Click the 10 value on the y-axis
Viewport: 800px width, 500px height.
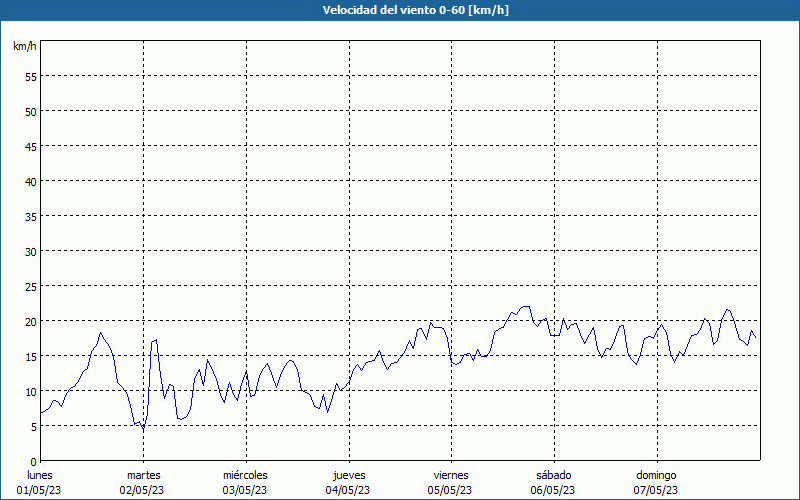pyautogui.click(x=31, y=391)
